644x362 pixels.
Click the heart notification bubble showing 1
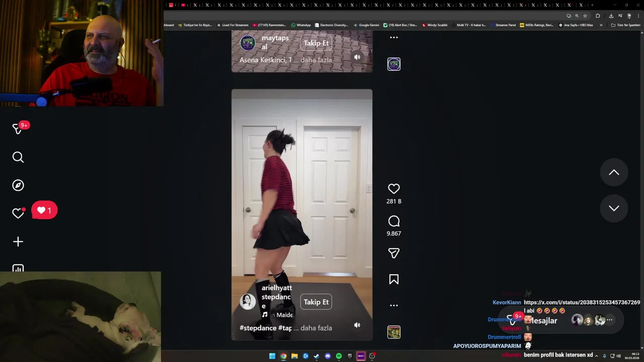pos(44,211)
